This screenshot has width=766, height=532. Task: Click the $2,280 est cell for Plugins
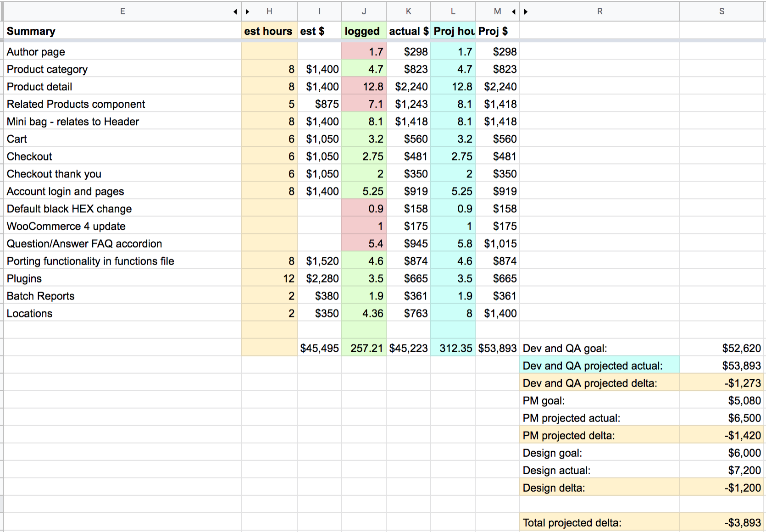(319, 278)
